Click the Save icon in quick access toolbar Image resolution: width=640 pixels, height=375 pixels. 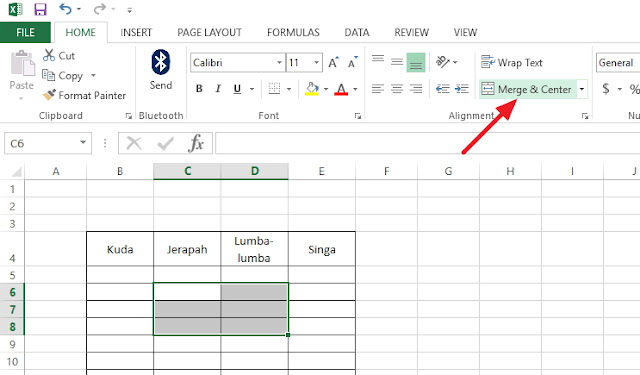(x=40, y=9)
